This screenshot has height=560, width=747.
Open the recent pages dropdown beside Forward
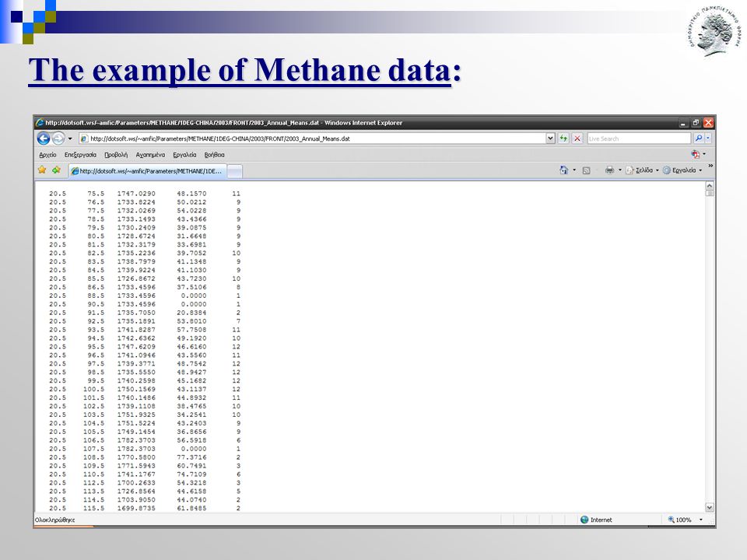tap(70, 138)
